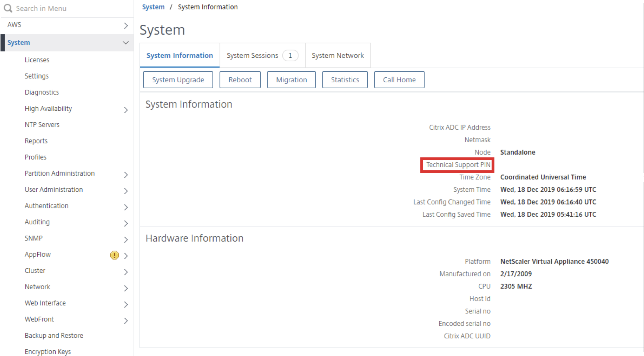Screen dimensions: 644x356
Task: Click the Migration button
Action: pyautogui.click(x=291, y=79)
